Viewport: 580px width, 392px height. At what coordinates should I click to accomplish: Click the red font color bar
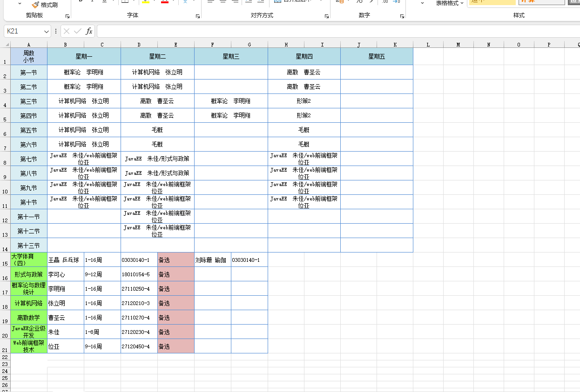[x=164, y=2]
